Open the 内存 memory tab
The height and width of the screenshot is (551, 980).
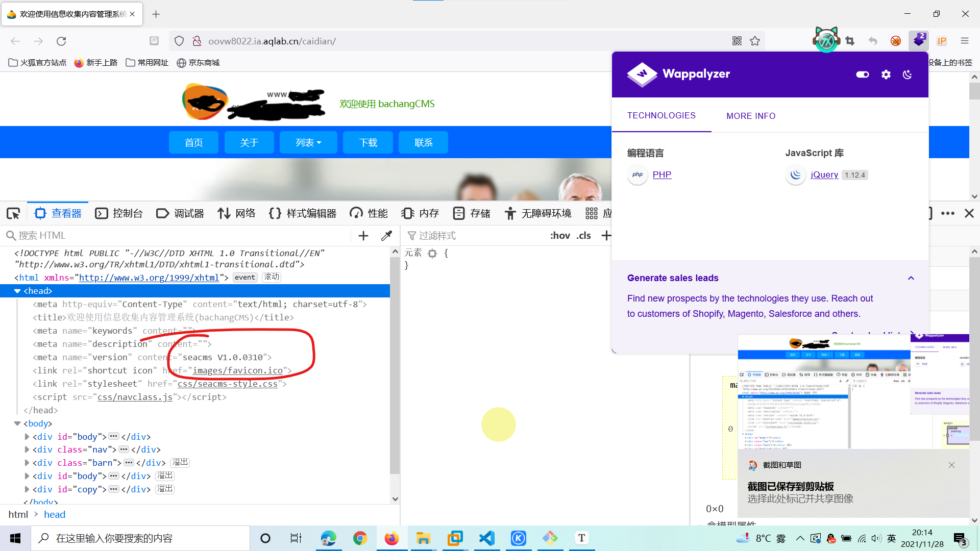coord(420,213)
